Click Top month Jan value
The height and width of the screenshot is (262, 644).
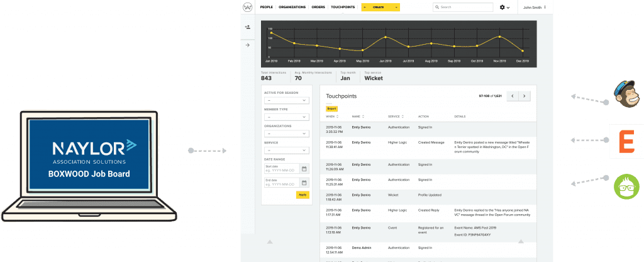(x=345, y=77)
